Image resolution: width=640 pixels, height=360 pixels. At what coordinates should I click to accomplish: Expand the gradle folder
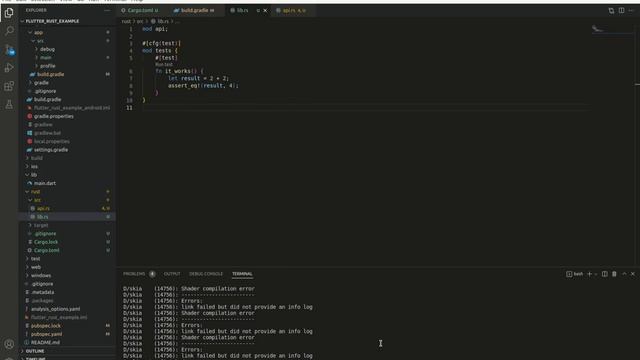pyautogui.click(x=41, y=82)
